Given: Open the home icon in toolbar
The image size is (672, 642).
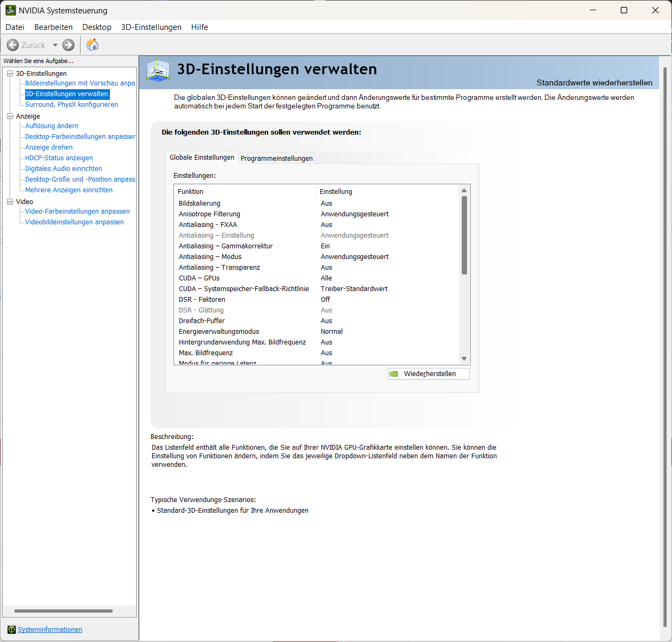Looking at the screenshot, I should tap(92, 45).
